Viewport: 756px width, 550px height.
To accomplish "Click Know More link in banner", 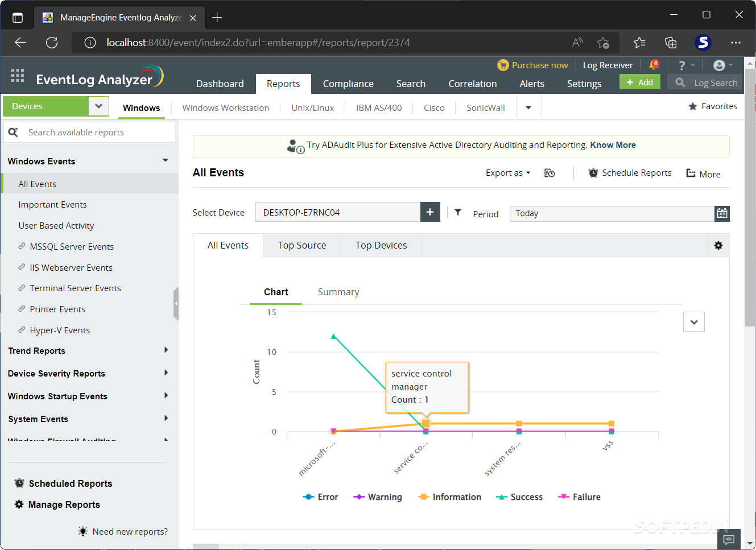I will point(613,145).
